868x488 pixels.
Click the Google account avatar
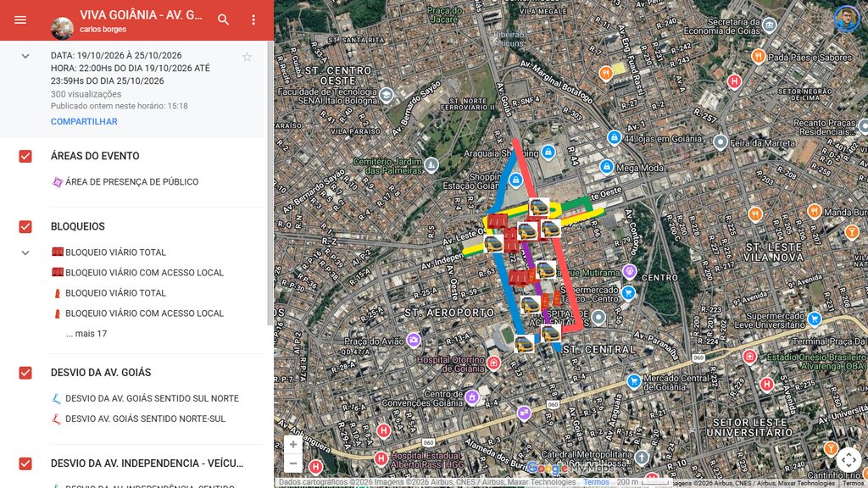(x=846, y=19)
